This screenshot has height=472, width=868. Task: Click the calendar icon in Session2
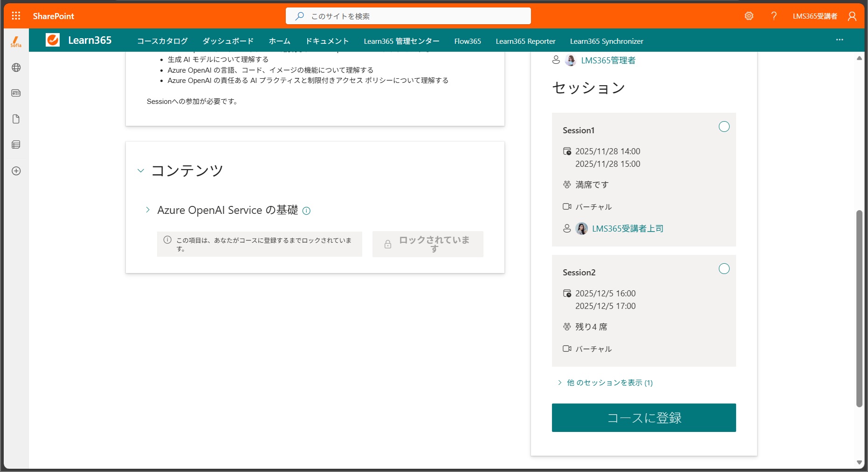[x=567, y=293]
